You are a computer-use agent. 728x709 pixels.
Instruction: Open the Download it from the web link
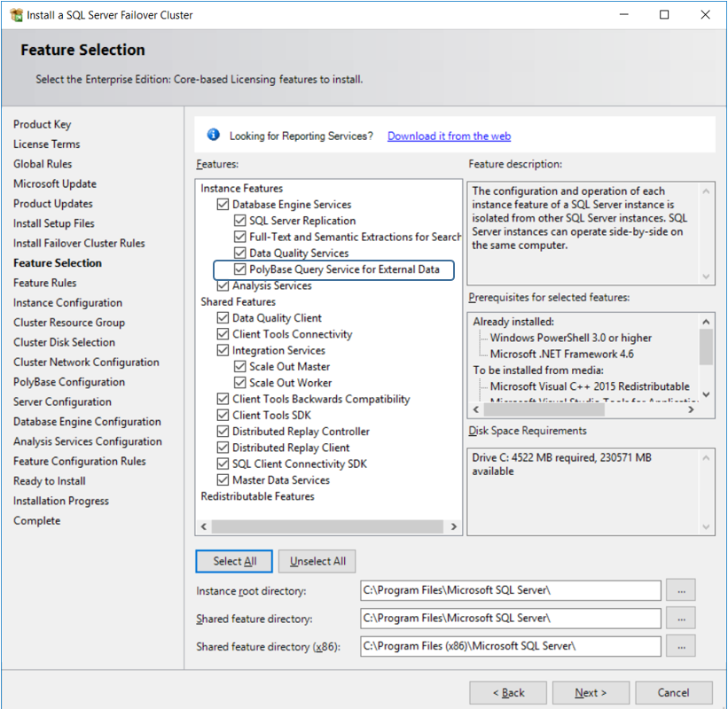pyautogui.click(x=449, y=136)
